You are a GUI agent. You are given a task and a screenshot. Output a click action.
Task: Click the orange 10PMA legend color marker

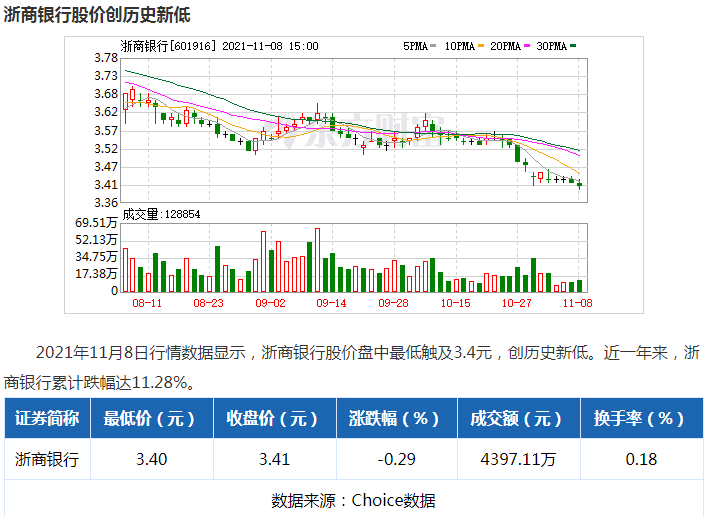[481, 46]
